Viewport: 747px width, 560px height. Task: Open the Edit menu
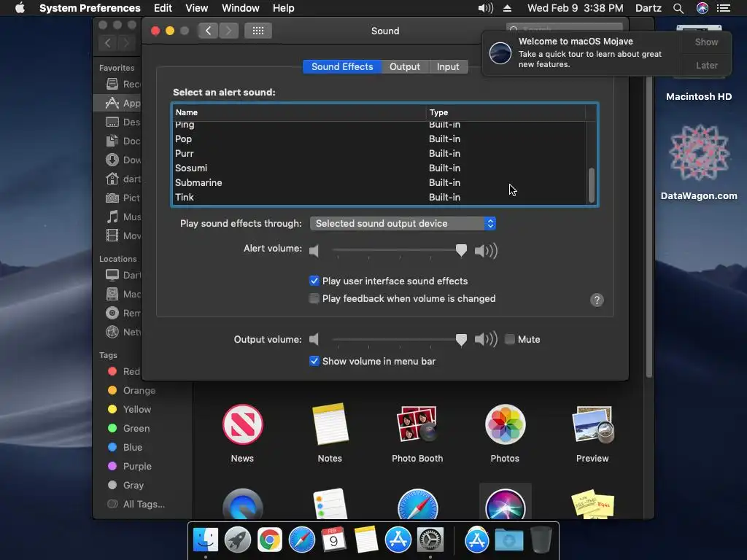point(163,8)
